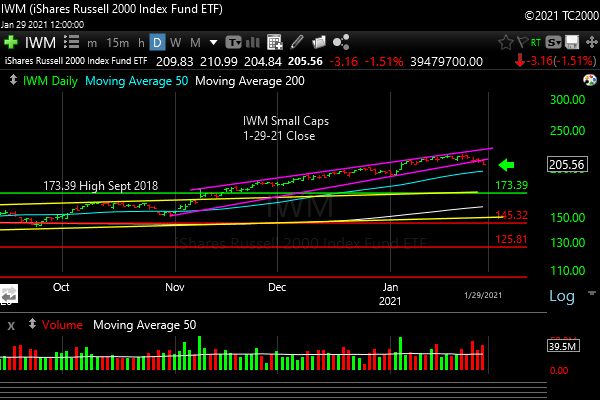The height and width of the screenshot is (400, 600).
Task: Close the Volume pane with x
Action: coord(11,325)
